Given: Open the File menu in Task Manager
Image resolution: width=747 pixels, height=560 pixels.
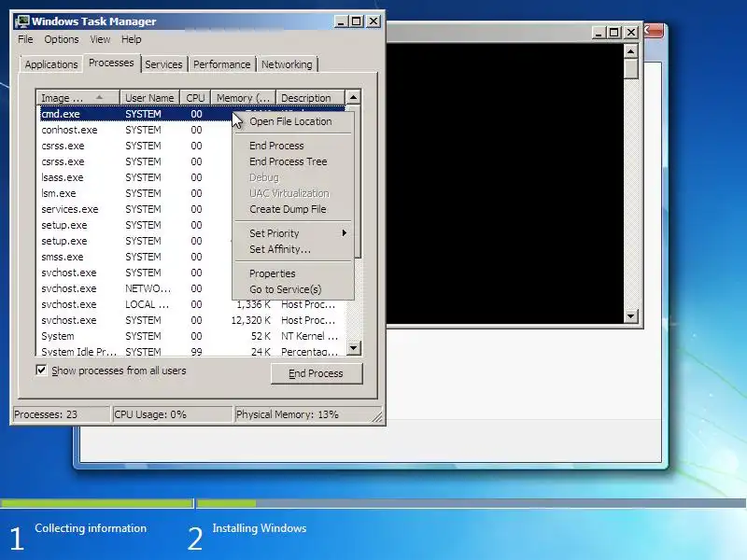Looking at the screenshot, I should [x=25, y=39].
